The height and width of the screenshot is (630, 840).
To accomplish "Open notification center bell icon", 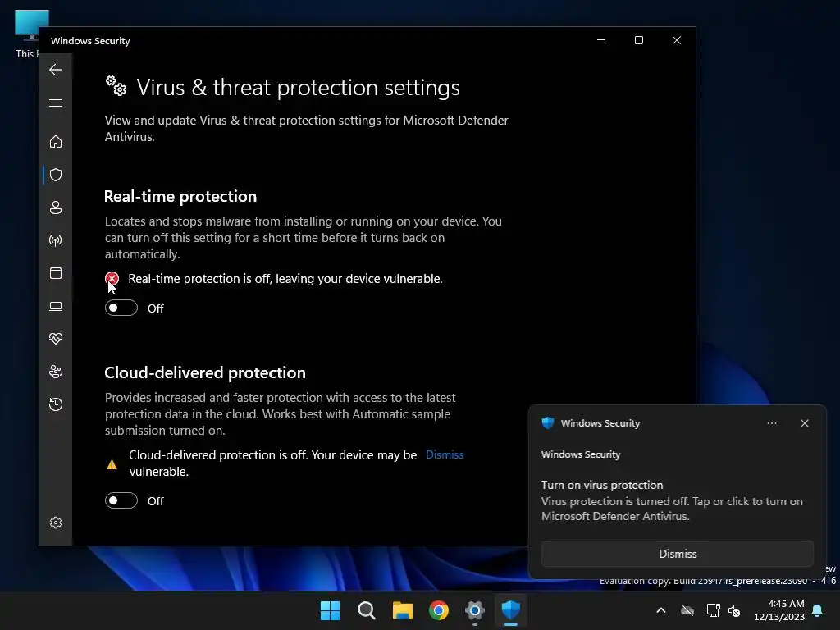I will click(817, 610).
